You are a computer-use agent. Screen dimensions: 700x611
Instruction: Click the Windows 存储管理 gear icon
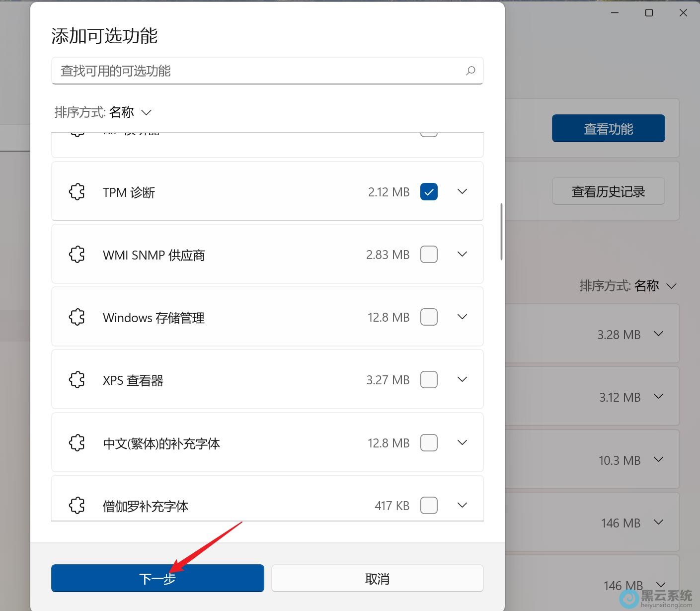77,317
